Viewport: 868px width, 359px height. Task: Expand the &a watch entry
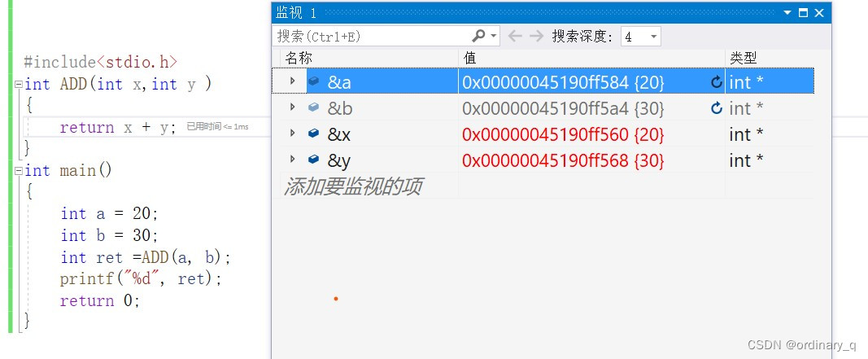click(292, 81)
